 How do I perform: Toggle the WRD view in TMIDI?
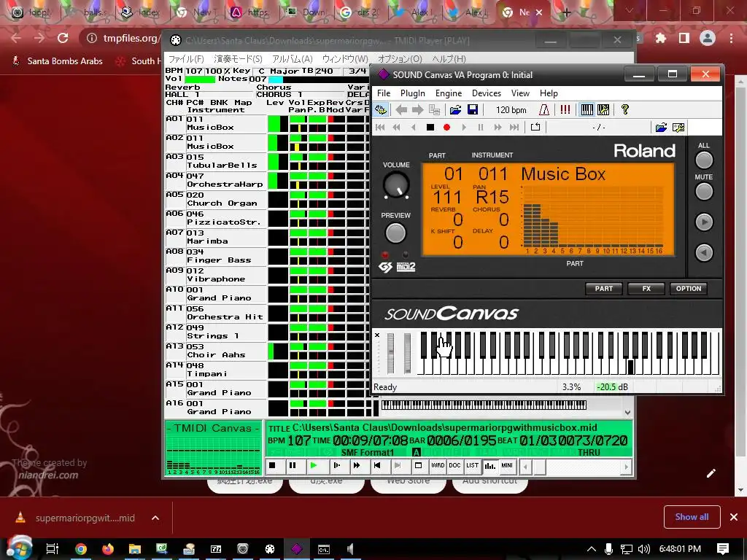point(438,465)
